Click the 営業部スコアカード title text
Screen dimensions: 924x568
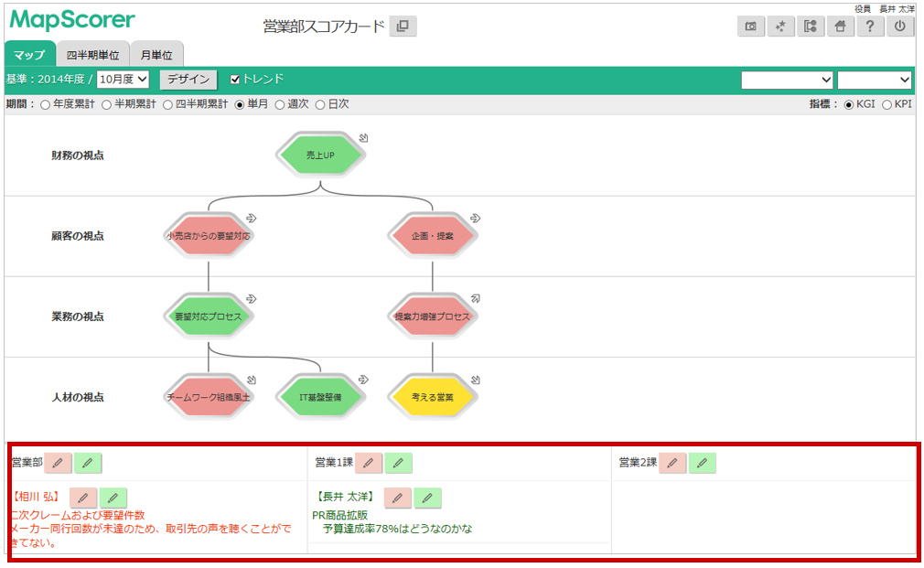coord(324,27)
